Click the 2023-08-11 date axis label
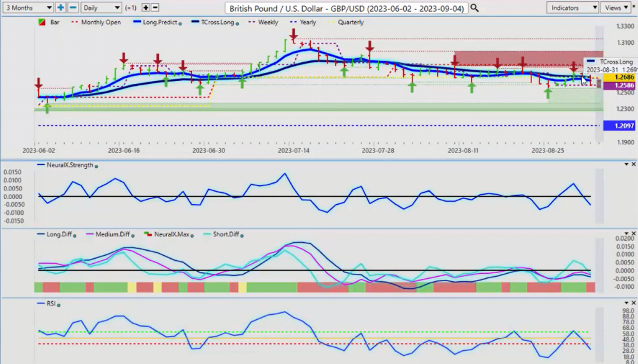Image resolution: width=638 pixels, height=364 pixels. click(464, 151)
